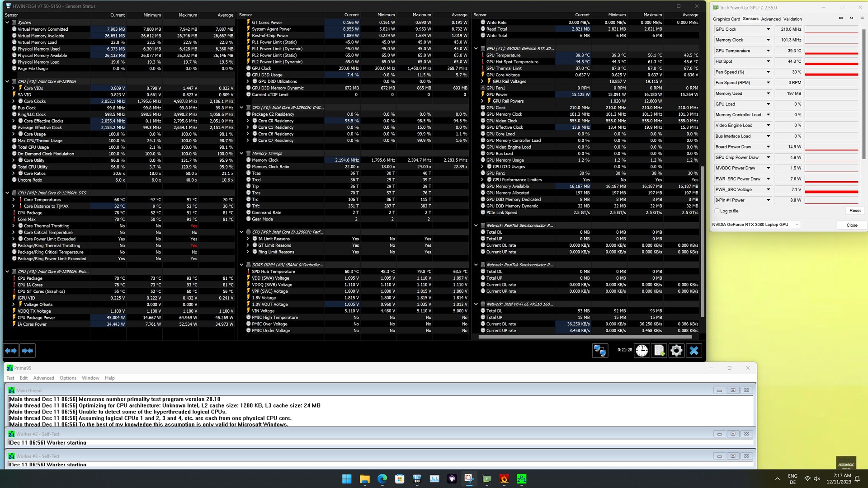Open GPU-Z graphics card taskbar icon

[486, 479]
